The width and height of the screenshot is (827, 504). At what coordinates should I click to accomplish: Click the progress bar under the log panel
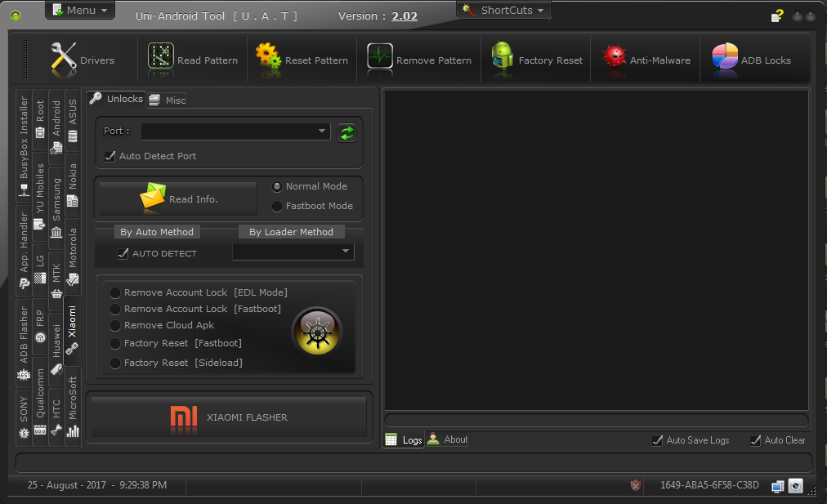click(597, 420)
